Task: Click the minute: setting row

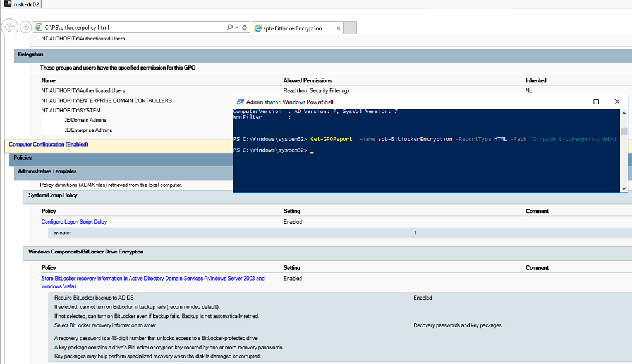Action: pyautogui.click(x=340, y=233)
